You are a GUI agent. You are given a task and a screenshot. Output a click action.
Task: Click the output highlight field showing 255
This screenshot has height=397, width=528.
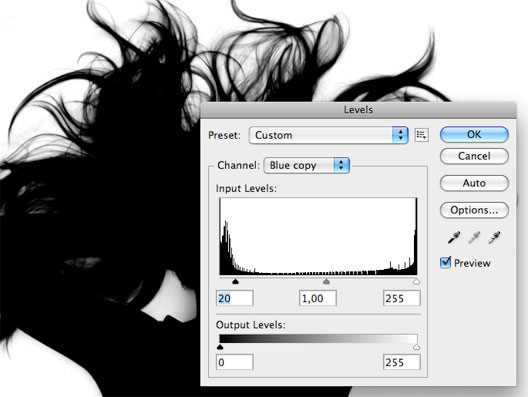(x=402, y=362)
